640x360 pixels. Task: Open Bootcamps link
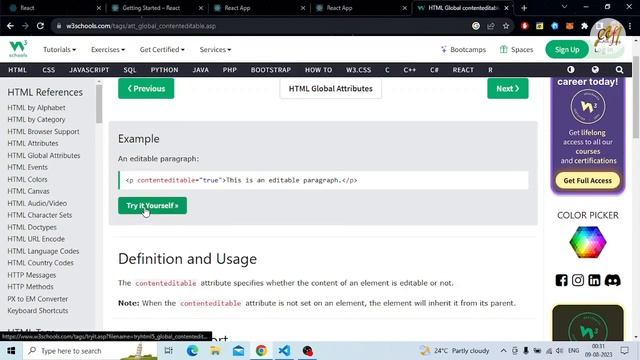click(463, 49)
